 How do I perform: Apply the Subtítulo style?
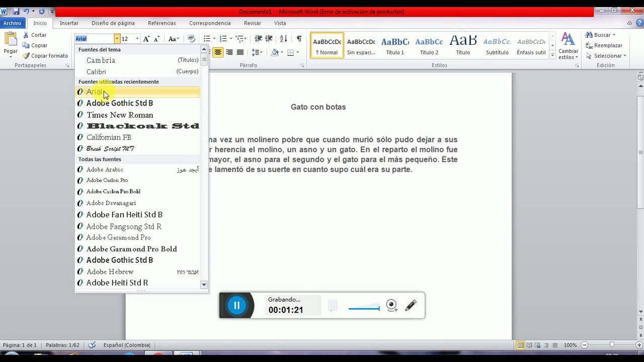pos(497,46)
